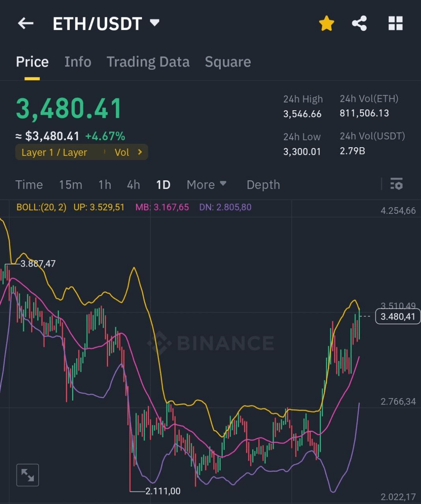Tap the share icon
The width and height of the screenshot is (421, 504).
359,23
